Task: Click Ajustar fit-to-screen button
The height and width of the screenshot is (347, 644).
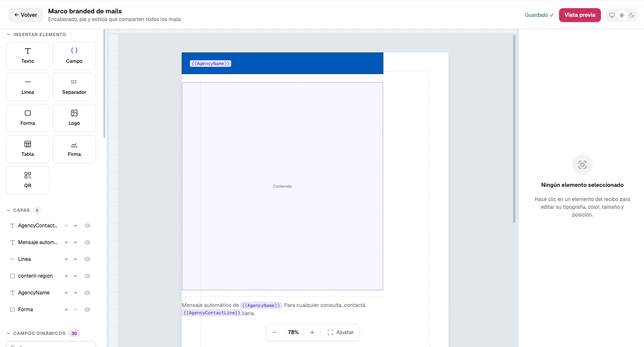Action: (341, 332)
